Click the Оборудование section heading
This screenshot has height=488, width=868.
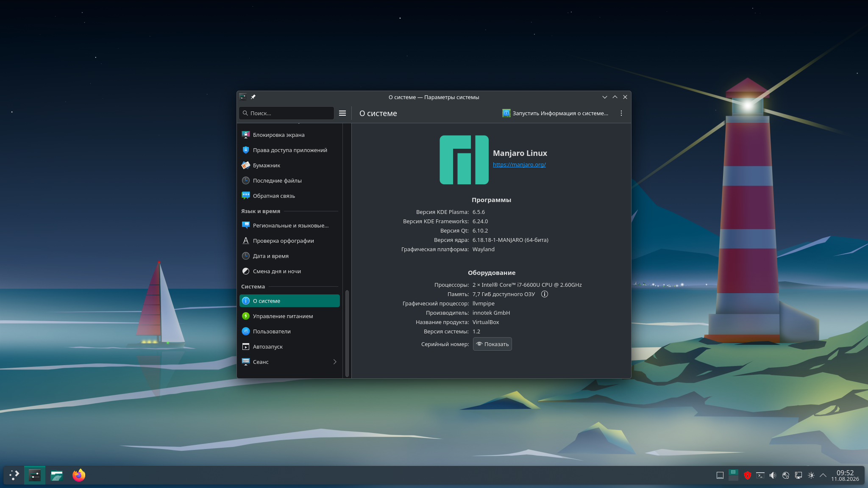tap(492, 273)
